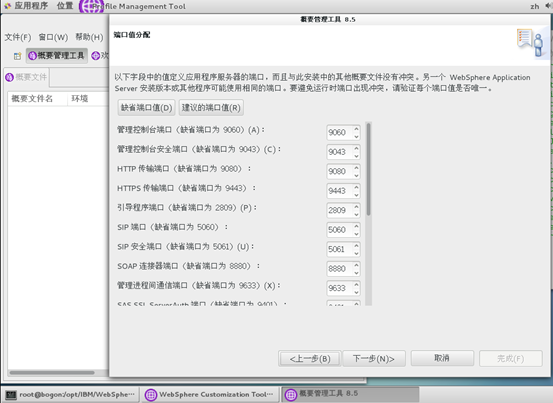
Task: Select the 概要文件 tab in main window
Action: coord(27,77)
